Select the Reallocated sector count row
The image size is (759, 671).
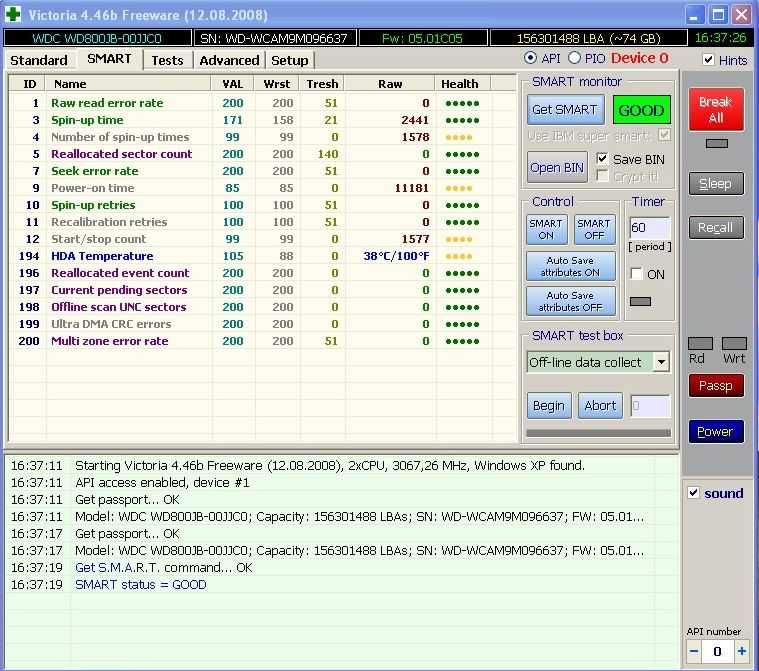coord(263,154)
